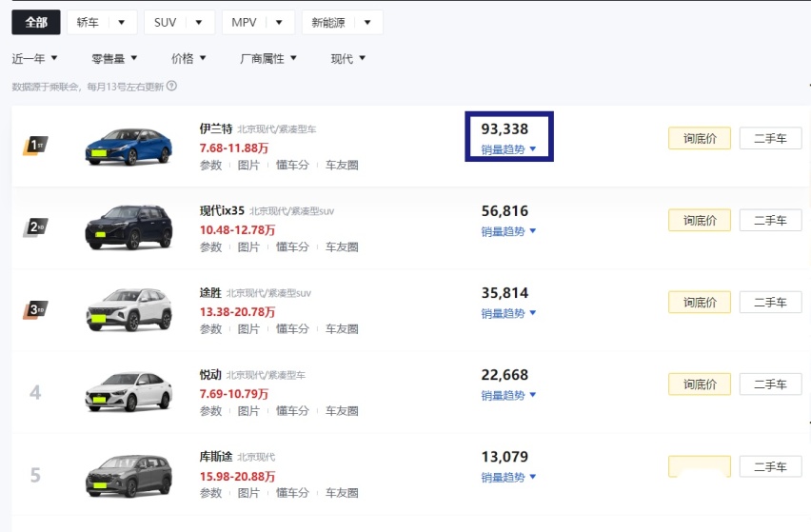Open 图片 for 现代ix35
This screenshot has height=532, width=811.
pos(248,247)
